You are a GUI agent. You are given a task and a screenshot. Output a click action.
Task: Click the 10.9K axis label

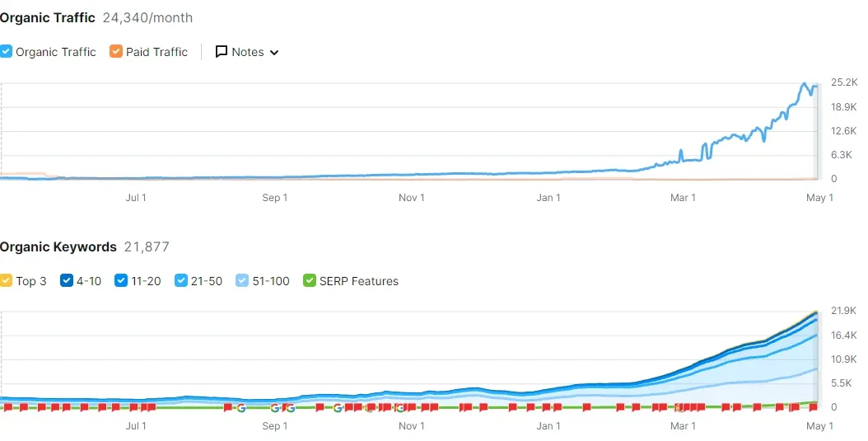[844, 359]
